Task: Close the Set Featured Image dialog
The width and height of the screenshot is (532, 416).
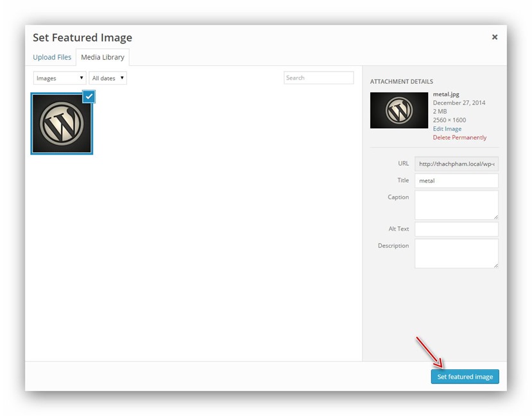Action: pyautogui.click(x=494, y=37)
